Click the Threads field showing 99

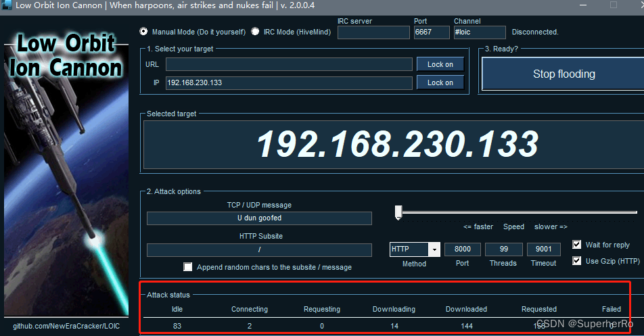pyautogui.click(x=503, y=249)
